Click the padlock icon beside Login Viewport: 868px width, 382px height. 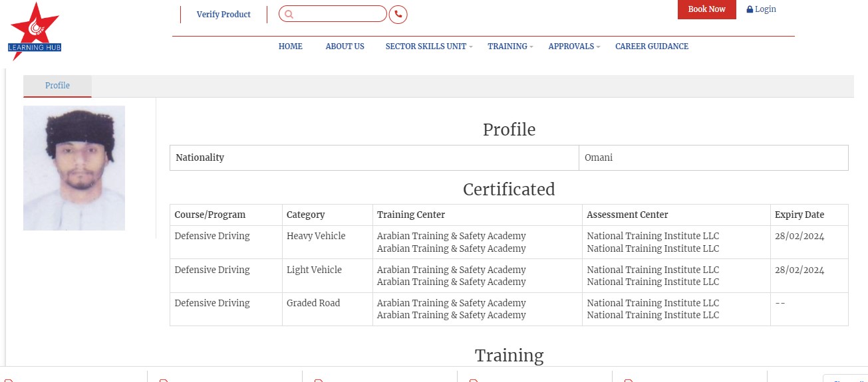click(750, 9)
